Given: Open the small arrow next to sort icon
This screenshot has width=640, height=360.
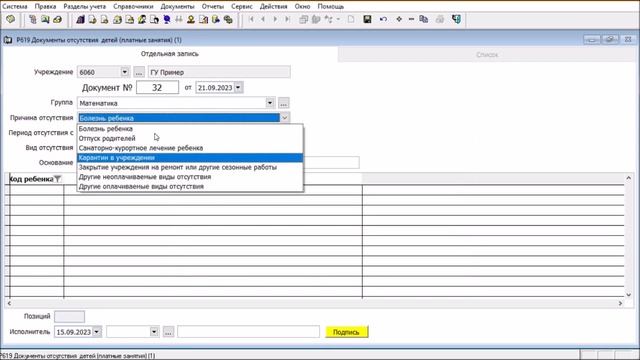Looking at the screenshot, I should [338, 19].
